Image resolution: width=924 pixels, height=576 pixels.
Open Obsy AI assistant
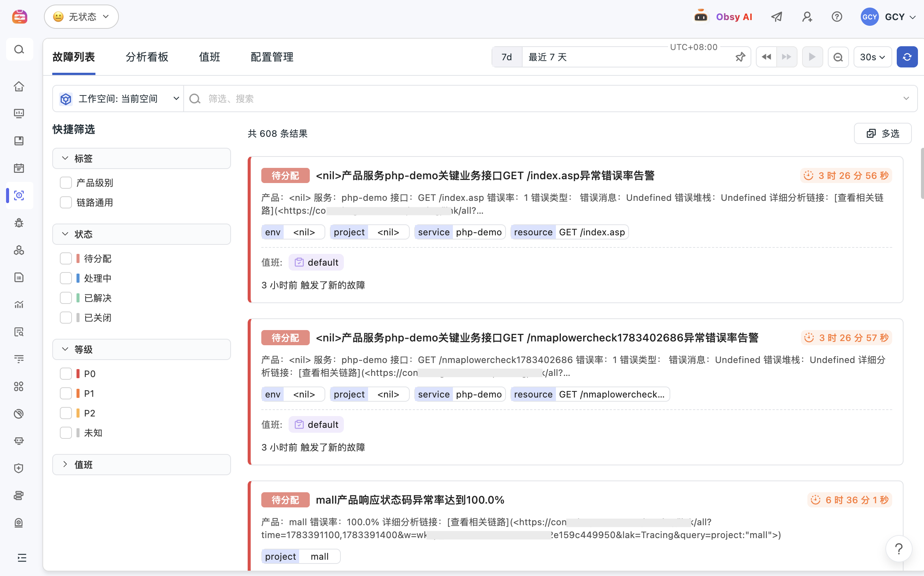pyautogui.click(x=723, y=17)
